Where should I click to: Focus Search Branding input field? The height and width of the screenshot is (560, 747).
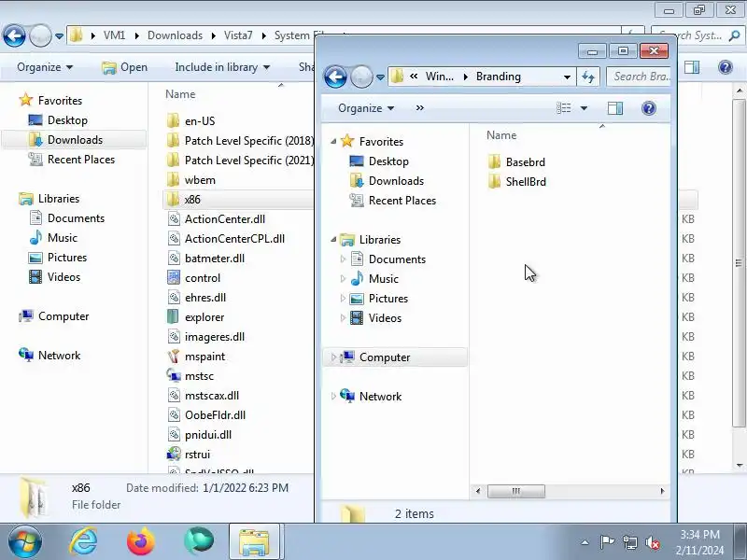[x=639, y=77]
